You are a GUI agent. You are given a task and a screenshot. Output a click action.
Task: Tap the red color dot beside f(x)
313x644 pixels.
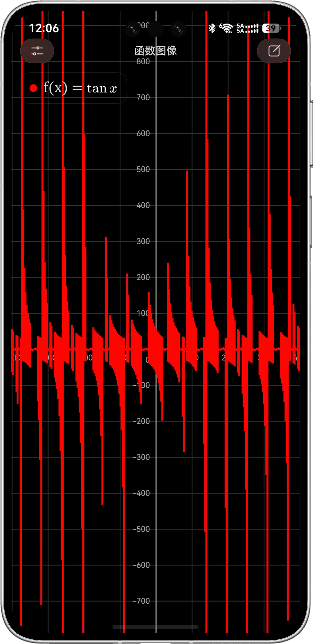pos(33,88)
